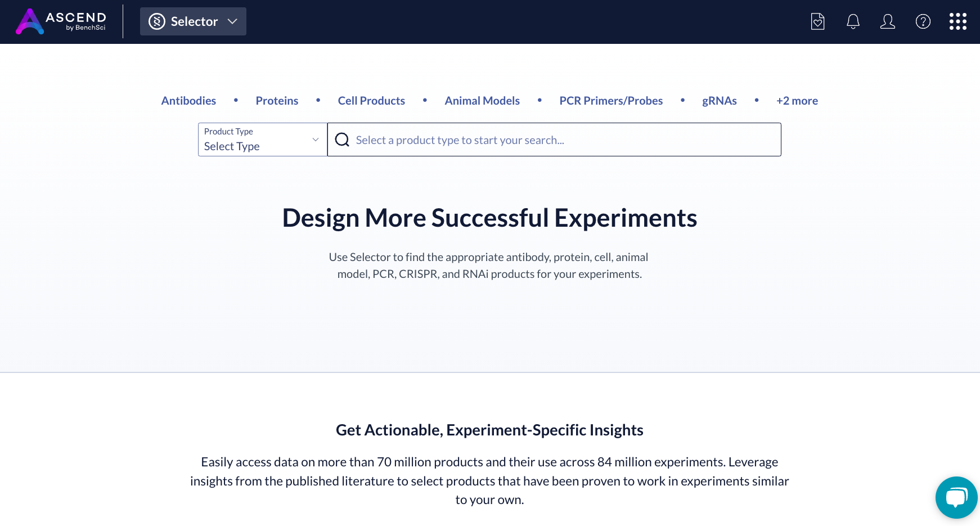Screen dimensions: 980x526
Task: Click the Selector circular S icon
Action: click(x=157, y=21)
